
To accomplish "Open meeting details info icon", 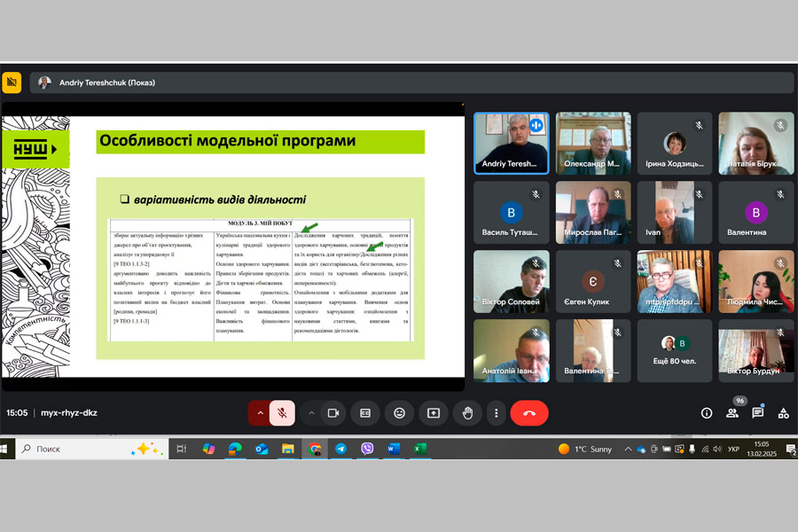I will pos(707,413).
